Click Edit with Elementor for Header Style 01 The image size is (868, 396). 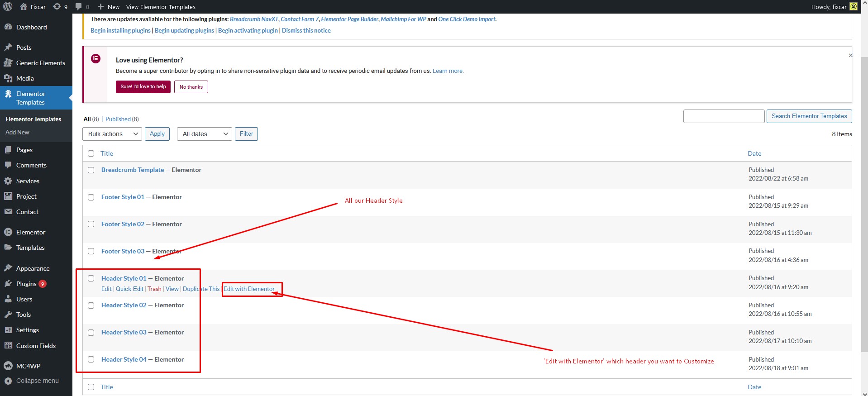249,289
